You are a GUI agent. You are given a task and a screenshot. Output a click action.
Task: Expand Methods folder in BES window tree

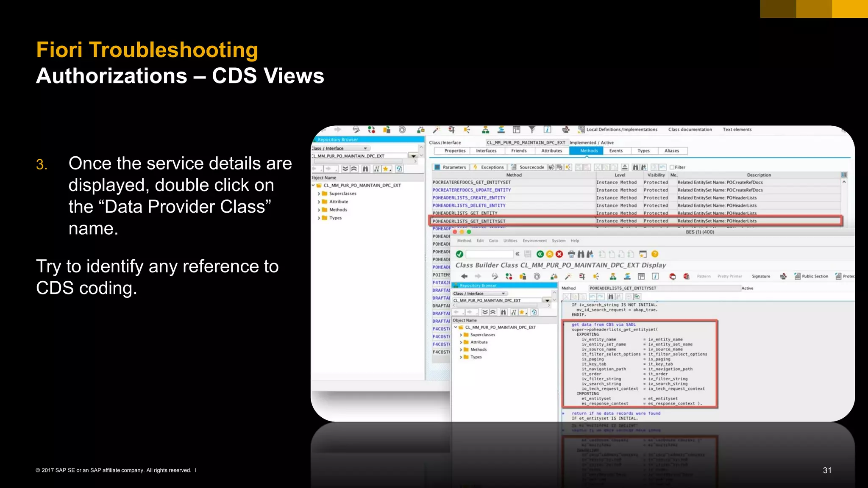[x=461, y=349]
